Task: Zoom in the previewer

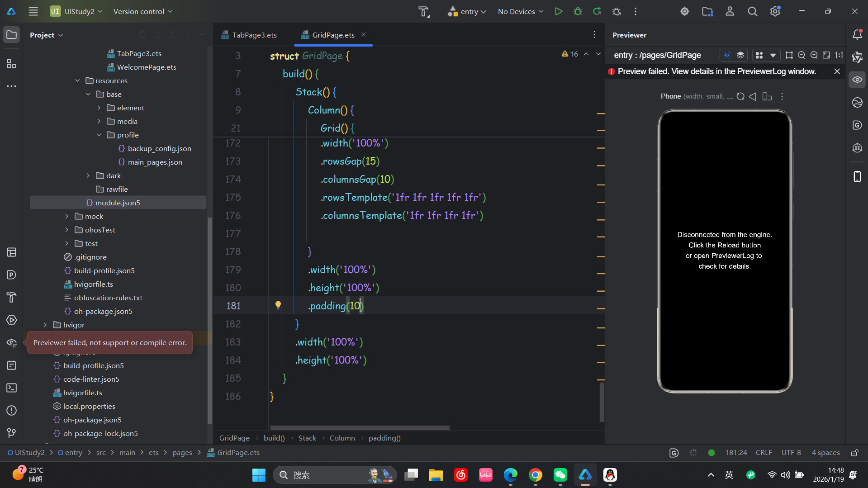Action: pos(814,55)
